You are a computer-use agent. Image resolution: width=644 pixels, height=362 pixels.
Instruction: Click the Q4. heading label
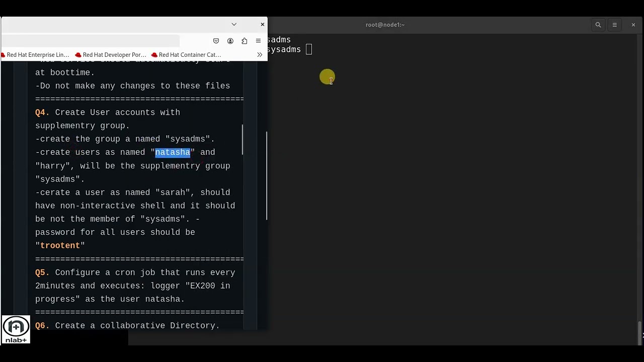coord(42,112)
